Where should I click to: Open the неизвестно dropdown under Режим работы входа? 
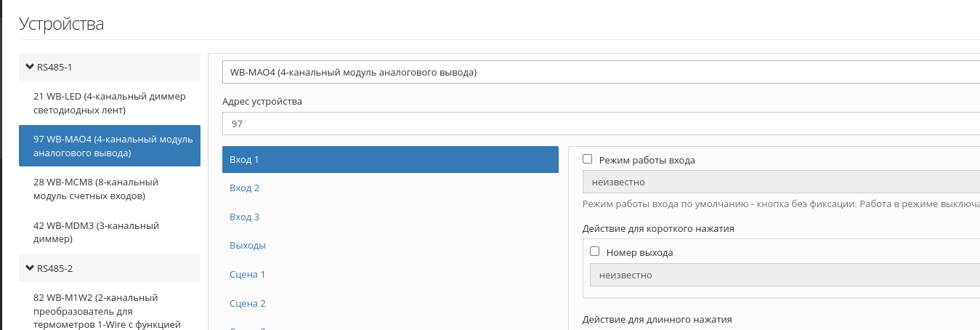(x=781, y=182)
